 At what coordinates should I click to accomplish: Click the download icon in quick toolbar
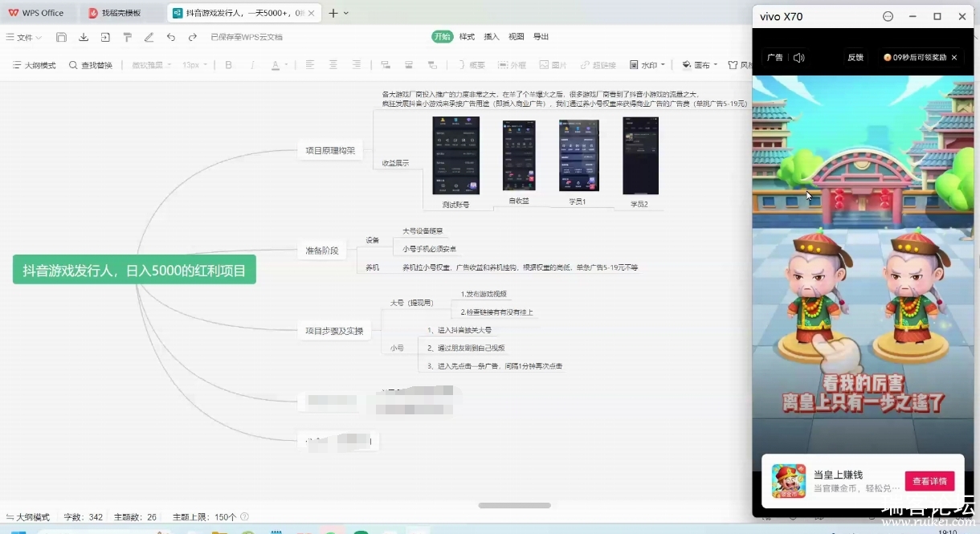84,37
